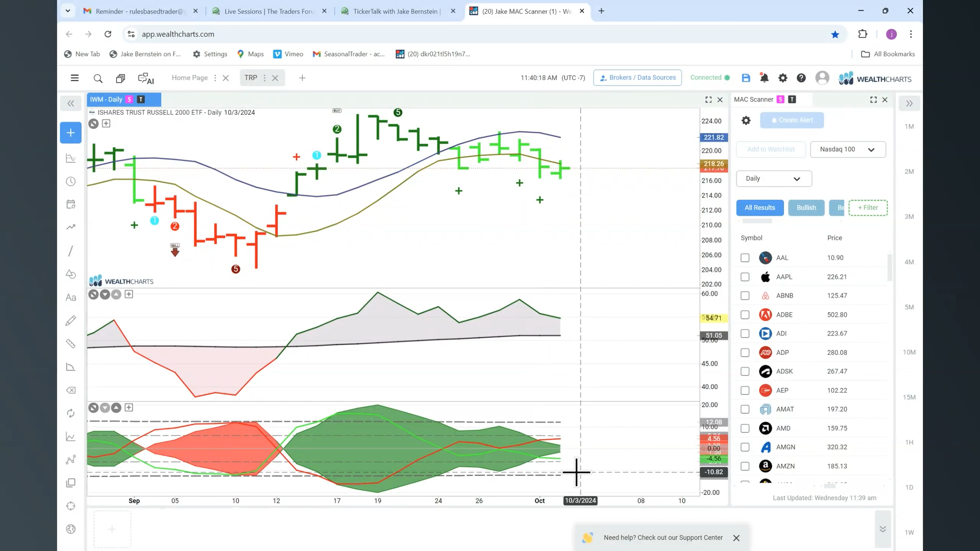Open the Vimeo bookmark link

click(288, 54)
